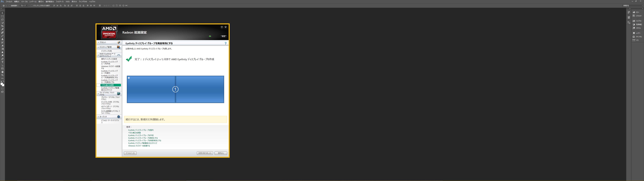Enable the 自動選択 checkbox
The width and height of the screenshot is (644, 181).
(x=10, y=6)
